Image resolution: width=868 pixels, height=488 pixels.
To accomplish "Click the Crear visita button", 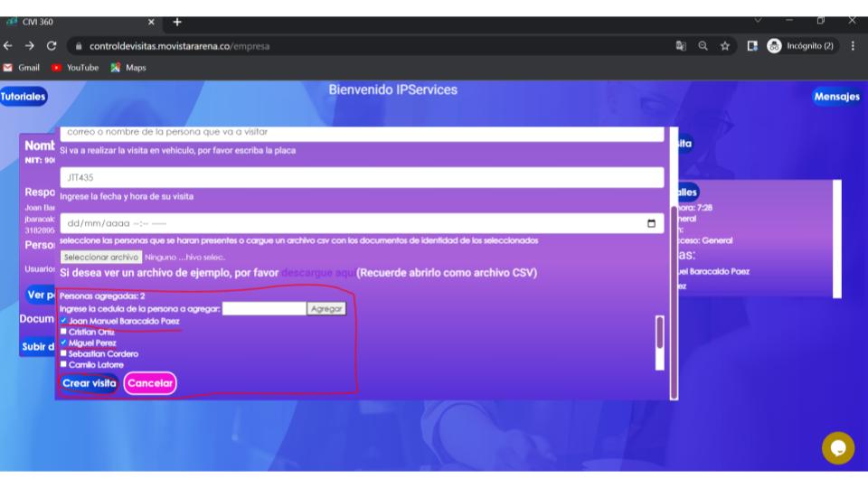I will click(90, 383).
